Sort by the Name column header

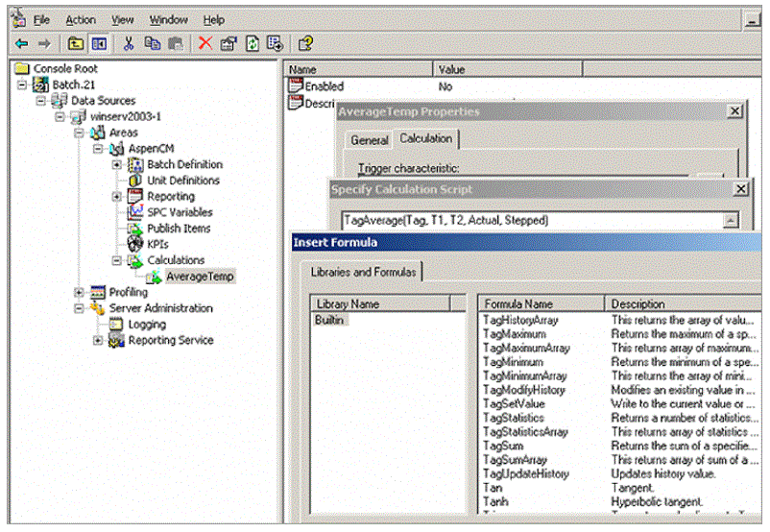click(358, 69)
